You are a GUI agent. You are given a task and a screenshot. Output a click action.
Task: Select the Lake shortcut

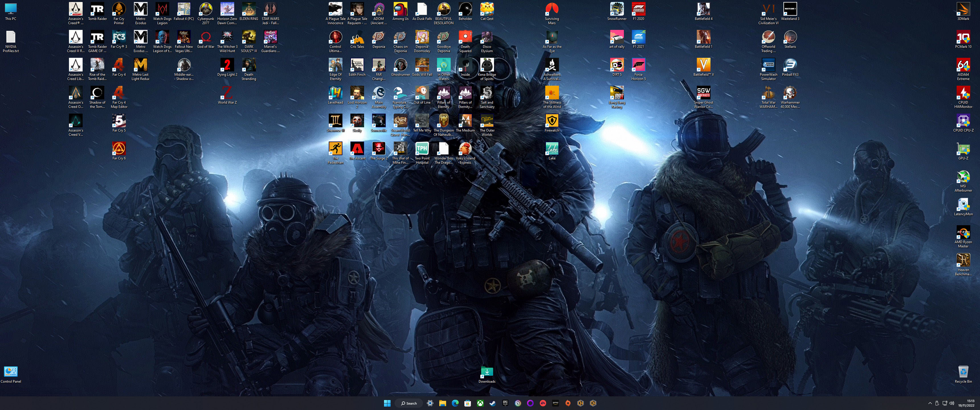tap(552, 151)
